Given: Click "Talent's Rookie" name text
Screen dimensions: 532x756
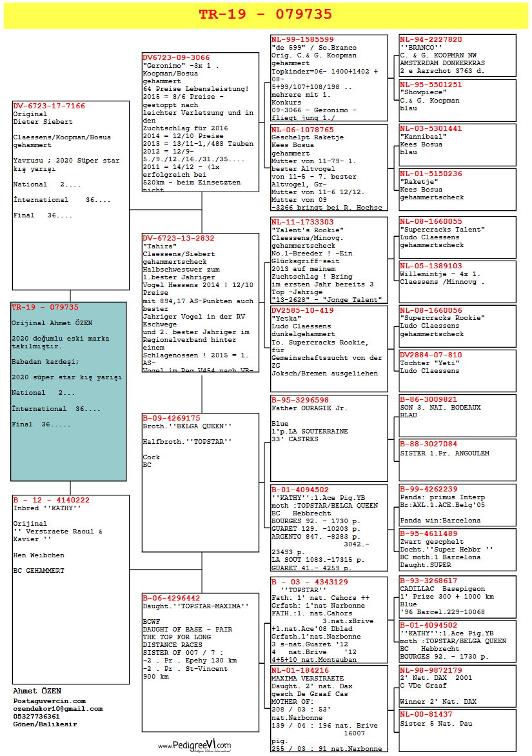Looking at the screenshot, I should 308,230.
